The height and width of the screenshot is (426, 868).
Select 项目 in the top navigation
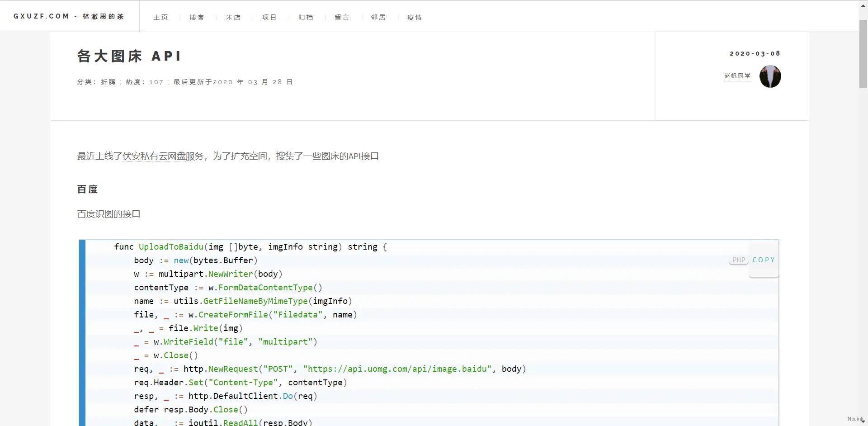point(269,17)
